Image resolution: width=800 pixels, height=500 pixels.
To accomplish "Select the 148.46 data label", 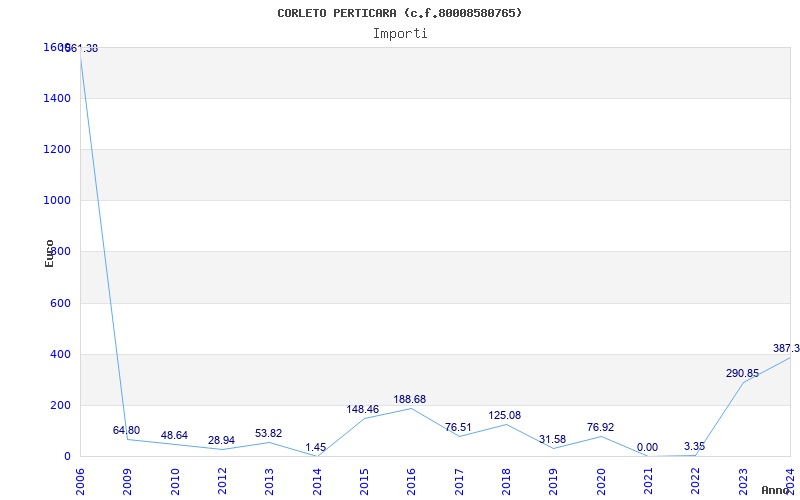I will coord(363,409).
